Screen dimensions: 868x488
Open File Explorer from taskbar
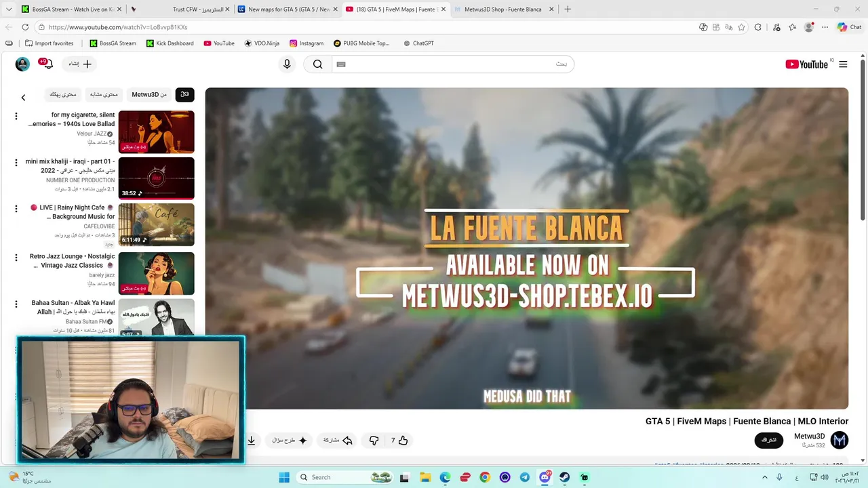[x=425, y=477]
